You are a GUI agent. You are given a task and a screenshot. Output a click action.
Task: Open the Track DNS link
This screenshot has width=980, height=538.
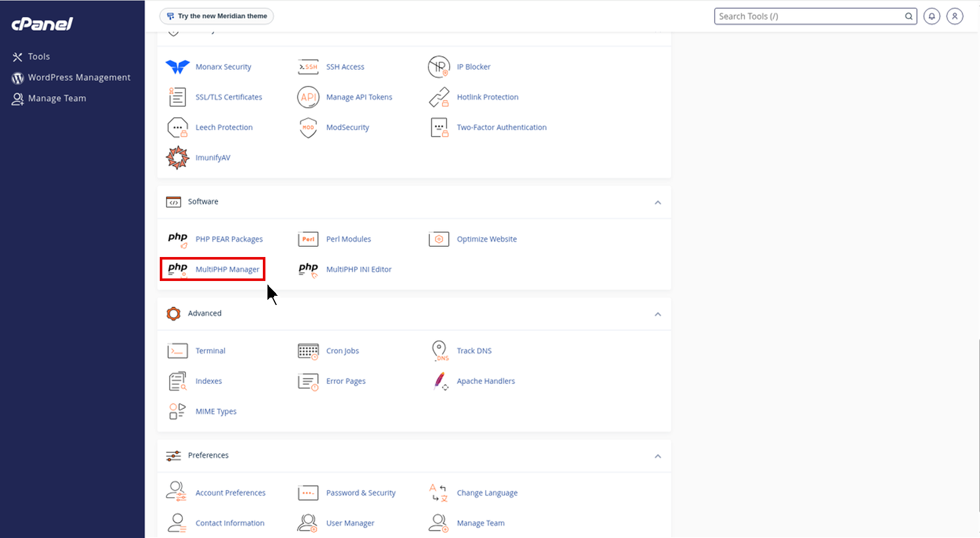(474, 351)
